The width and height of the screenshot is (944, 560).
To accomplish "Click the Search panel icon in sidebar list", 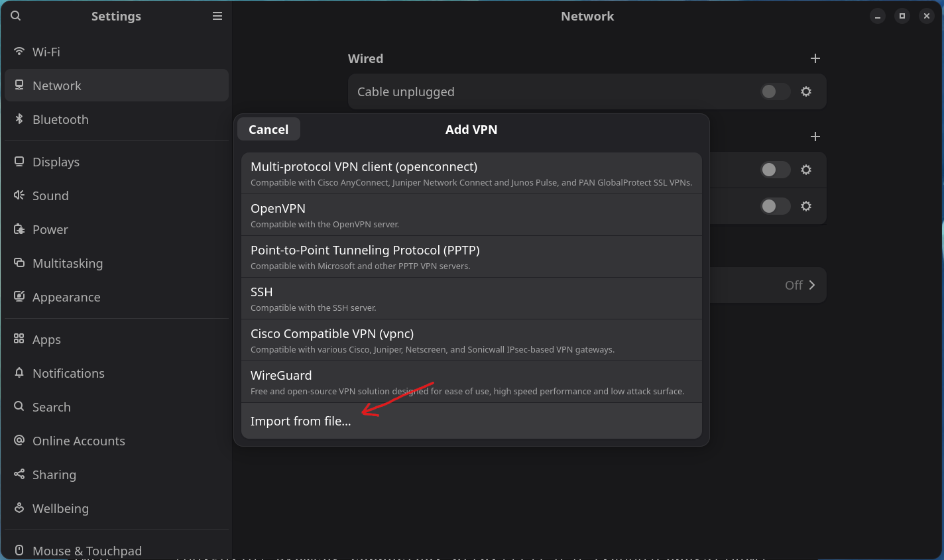I will coord(19,407).
